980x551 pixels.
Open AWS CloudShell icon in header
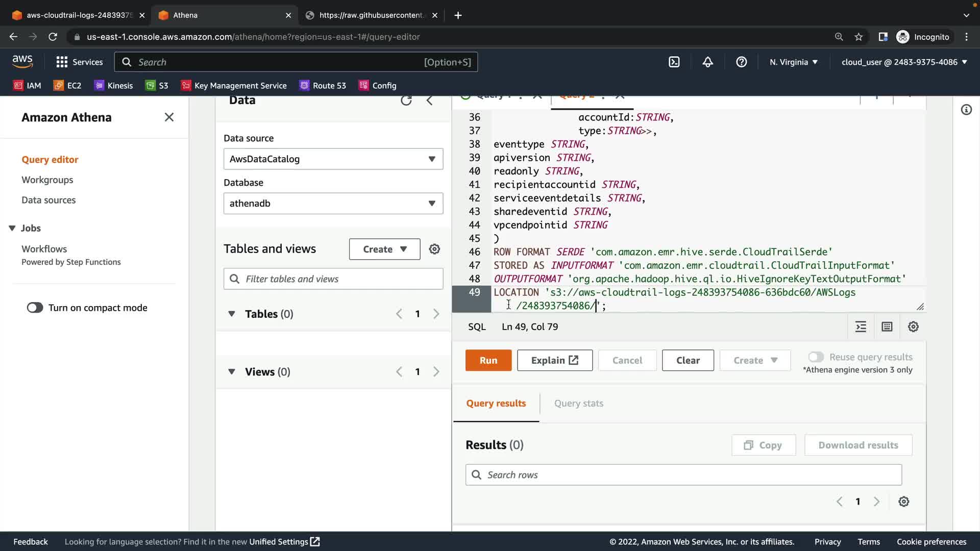(674, 62)
